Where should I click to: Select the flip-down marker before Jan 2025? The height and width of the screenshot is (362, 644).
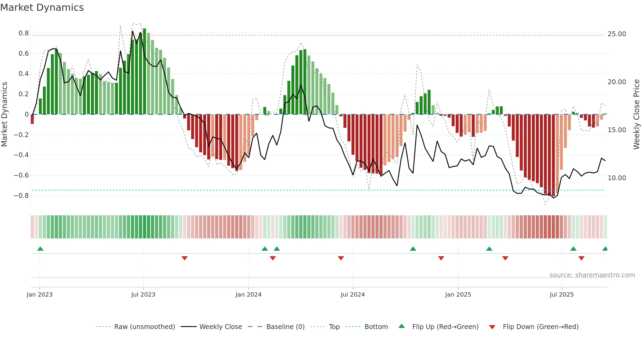point(441,258)
